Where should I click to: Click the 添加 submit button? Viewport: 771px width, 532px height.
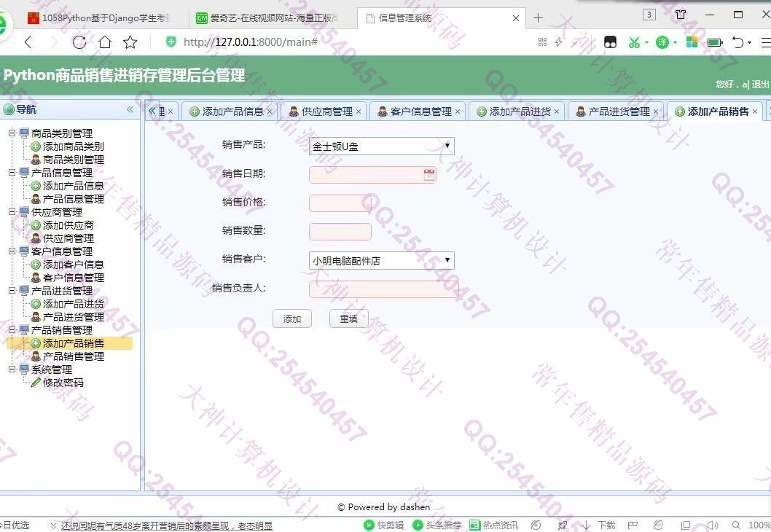[292, 318]
